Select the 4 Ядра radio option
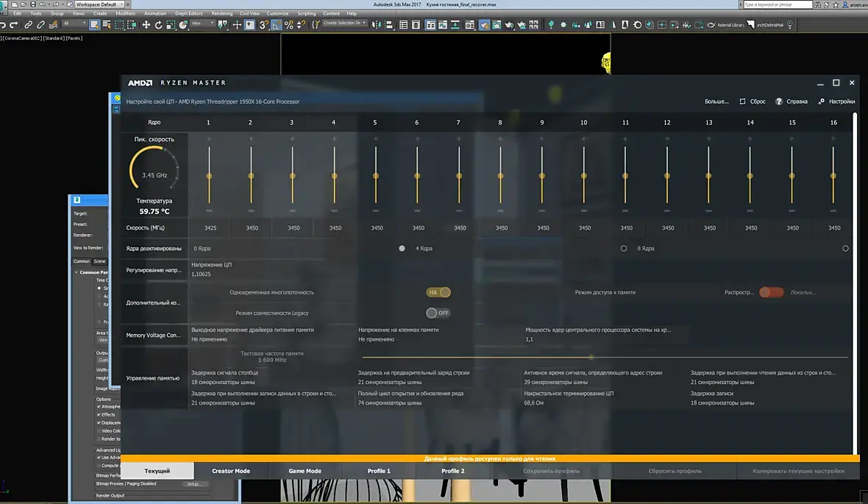This screenshot has height=504, width=868. 624,249
